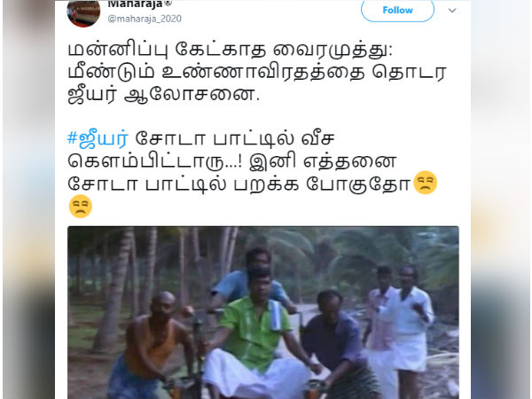The width and height of the screenshot is (532, 399).
Task: Select the headline text mentioning வைரமுத்து
Action: point(231,51)
